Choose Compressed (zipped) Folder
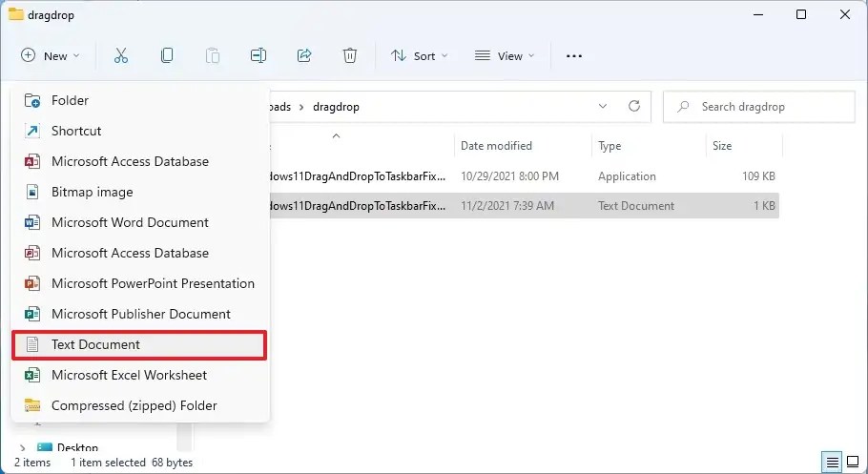The width and height of the screenshot is (868, 474). point(140,405)
